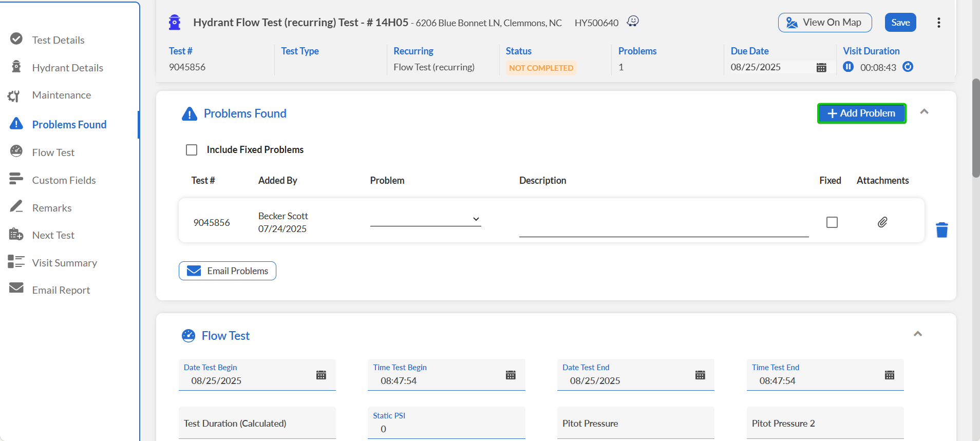Open Visit Summary from sidebar
The image size is (980, 441).
64,263
